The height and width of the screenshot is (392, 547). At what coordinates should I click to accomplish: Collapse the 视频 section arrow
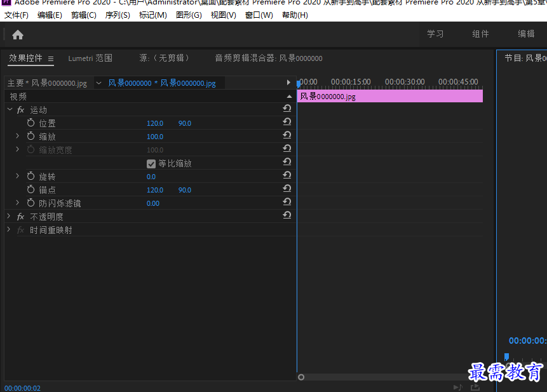tap(289, 97)
